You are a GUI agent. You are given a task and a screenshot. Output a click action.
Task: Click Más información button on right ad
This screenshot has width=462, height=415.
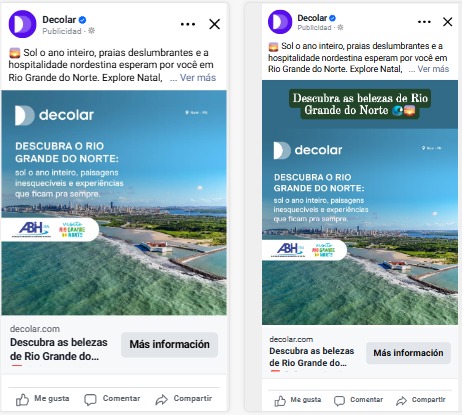pyautogui.click(x=408, y=353)
